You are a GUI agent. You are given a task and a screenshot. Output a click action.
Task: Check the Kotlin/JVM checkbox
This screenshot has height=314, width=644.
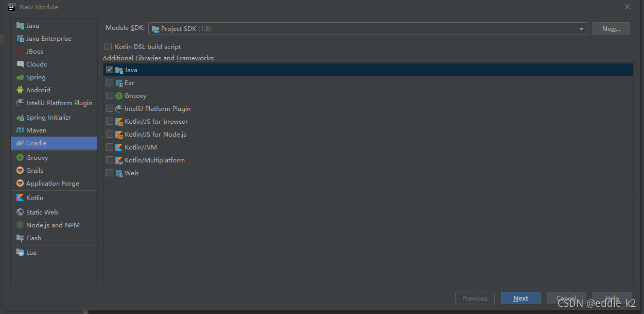(110, 147)
